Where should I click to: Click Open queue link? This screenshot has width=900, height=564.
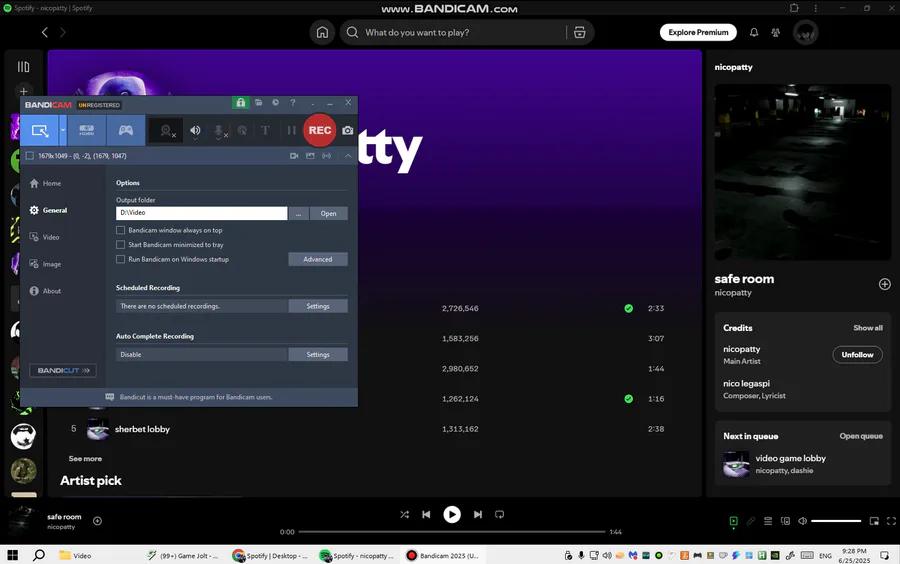coord(861,436)
